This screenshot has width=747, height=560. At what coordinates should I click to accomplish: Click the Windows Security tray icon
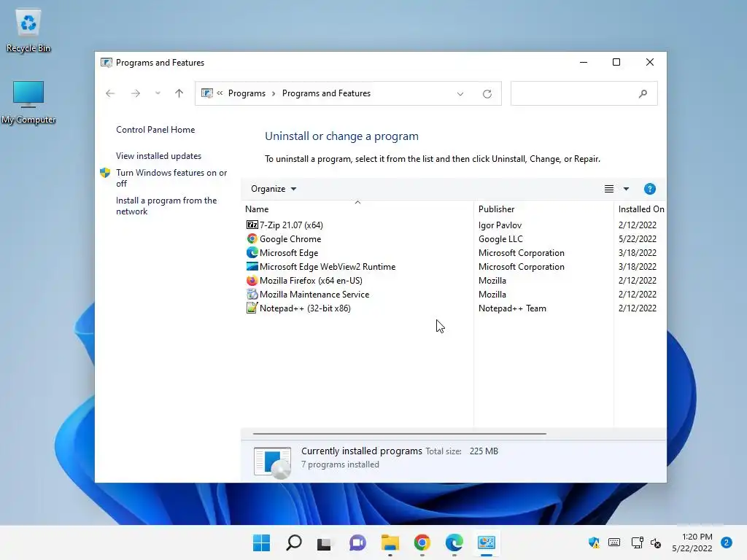point(594,542)
